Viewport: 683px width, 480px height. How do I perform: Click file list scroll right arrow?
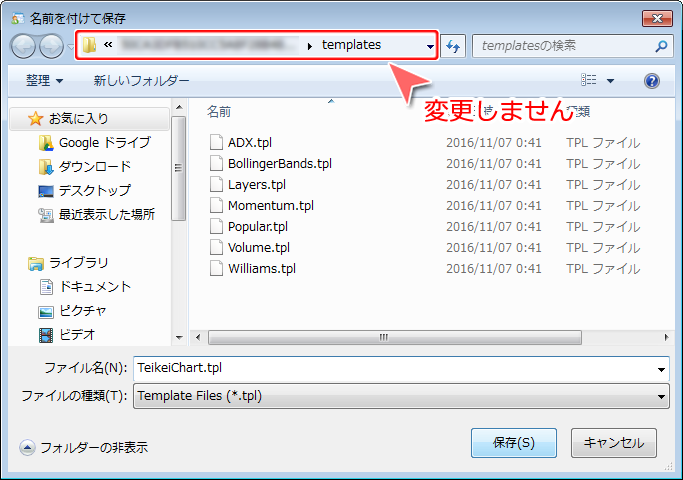click(666, 338)
